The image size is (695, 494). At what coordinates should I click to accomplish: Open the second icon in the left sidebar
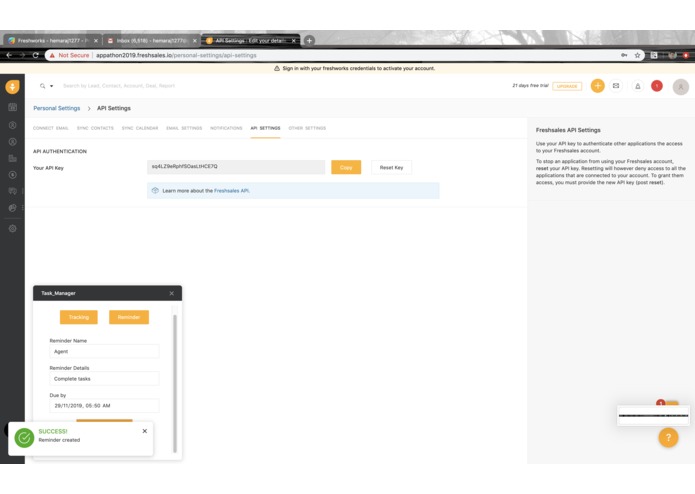(x=12, y=107)
